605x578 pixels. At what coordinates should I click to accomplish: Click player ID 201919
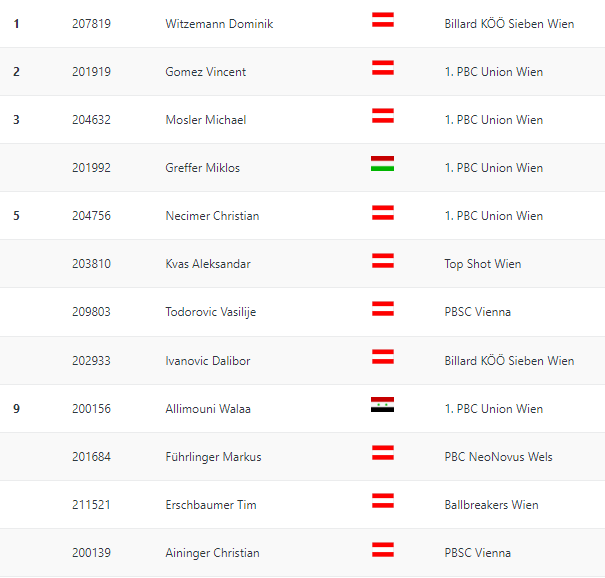tap(91, 72)
